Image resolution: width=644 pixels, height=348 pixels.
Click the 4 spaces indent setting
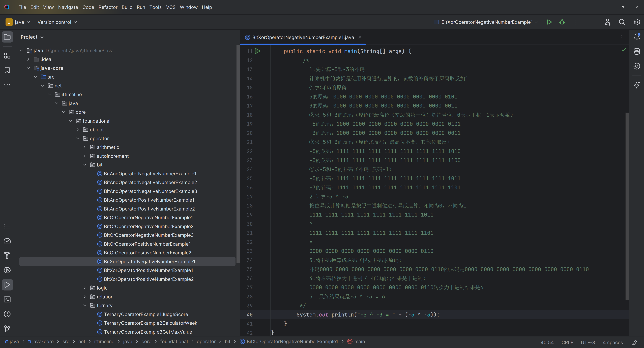[x=612, y=342]
